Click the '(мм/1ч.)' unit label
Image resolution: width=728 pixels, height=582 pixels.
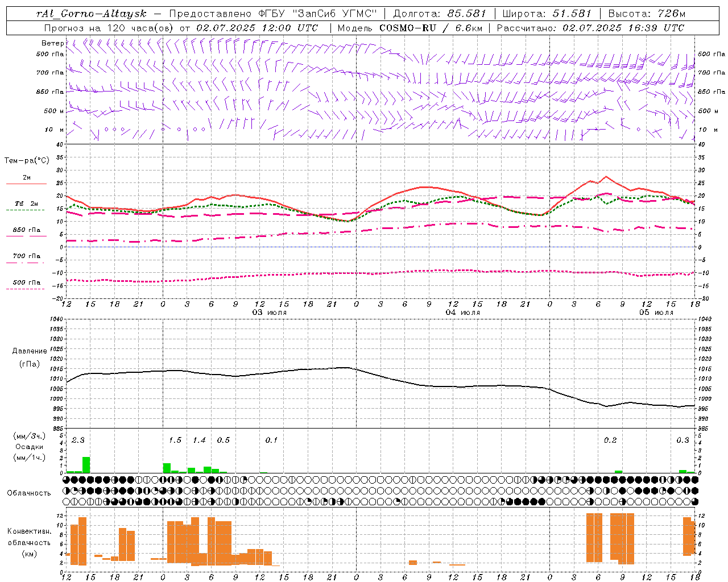[29, 457]
